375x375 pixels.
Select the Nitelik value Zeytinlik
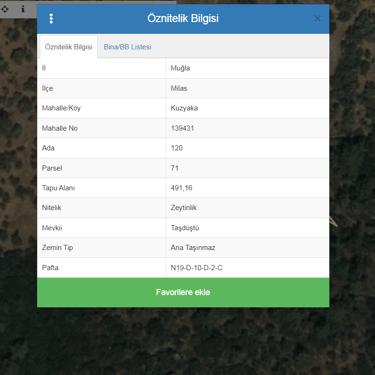(x=184, y=208)
